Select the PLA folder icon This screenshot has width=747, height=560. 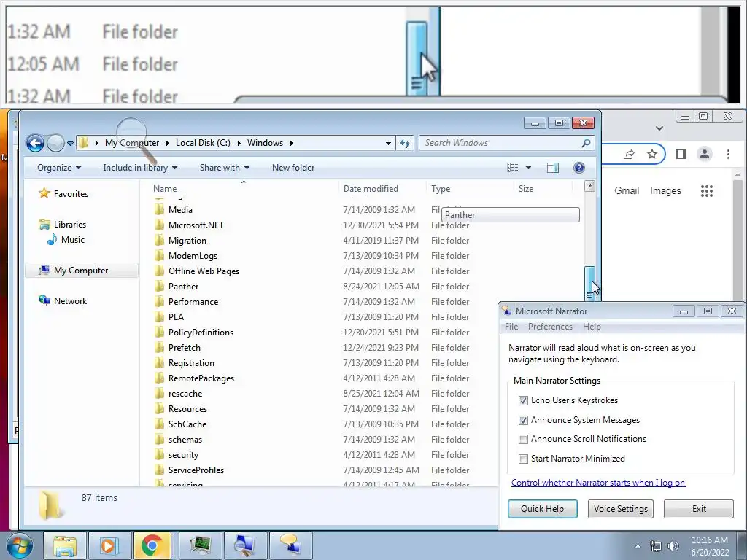160,316
